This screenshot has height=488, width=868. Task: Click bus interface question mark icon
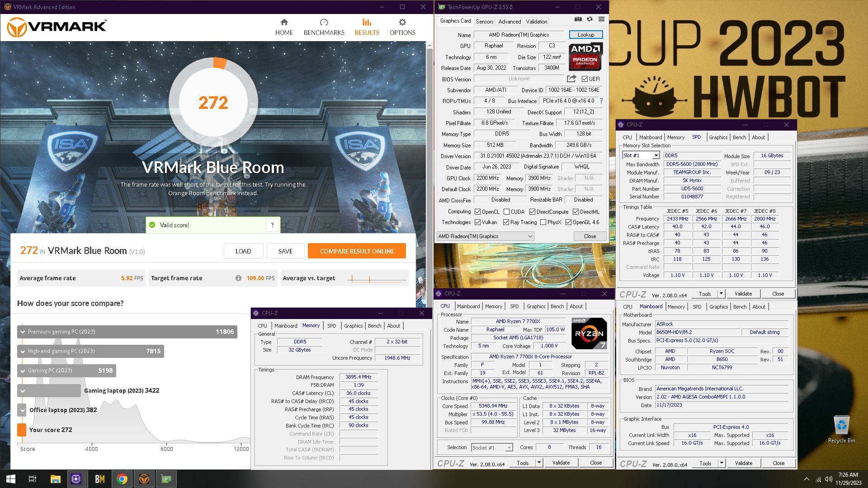click(601, 101)
